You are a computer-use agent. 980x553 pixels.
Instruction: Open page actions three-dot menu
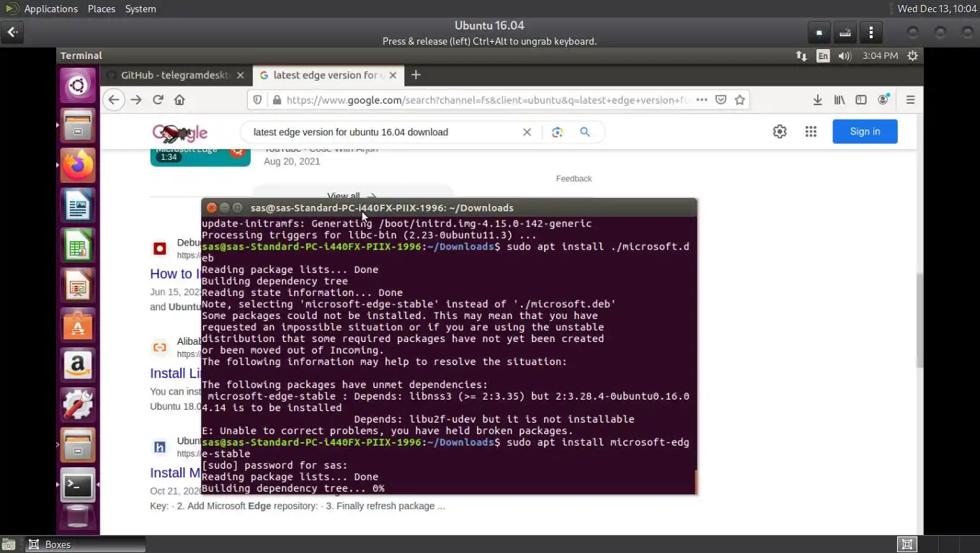(x=701, y=100)
